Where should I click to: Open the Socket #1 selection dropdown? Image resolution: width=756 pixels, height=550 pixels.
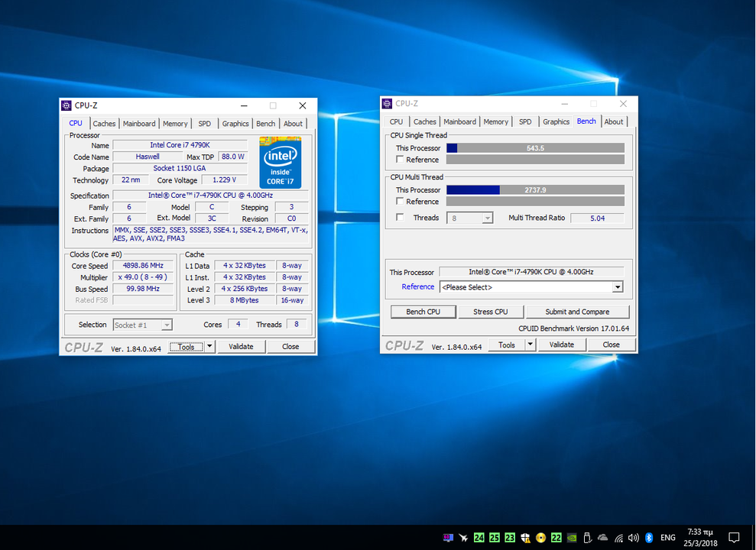click(167, 325)
